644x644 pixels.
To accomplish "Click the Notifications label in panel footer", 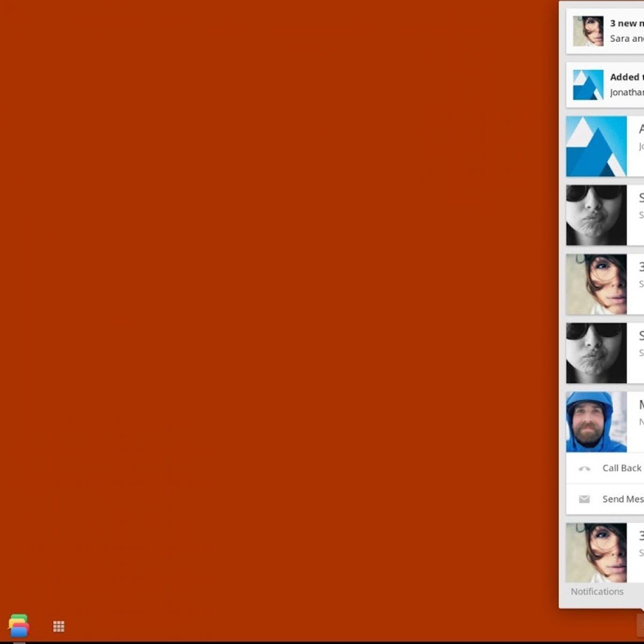I will click(597, 591).
